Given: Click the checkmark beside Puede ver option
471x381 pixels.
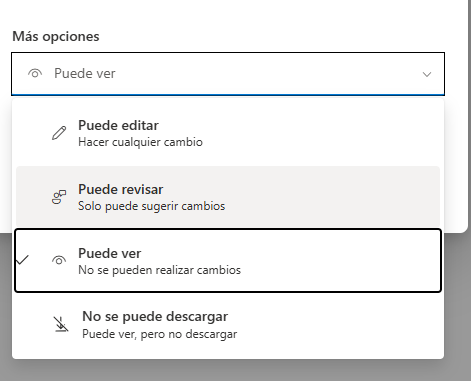Looking at the screenshot, I should point(22,260).
